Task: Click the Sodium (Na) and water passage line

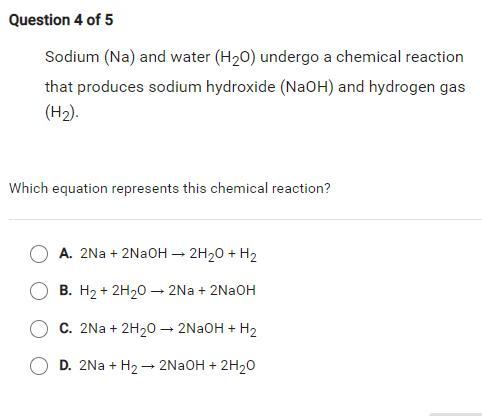Action: tap(254, 57)
